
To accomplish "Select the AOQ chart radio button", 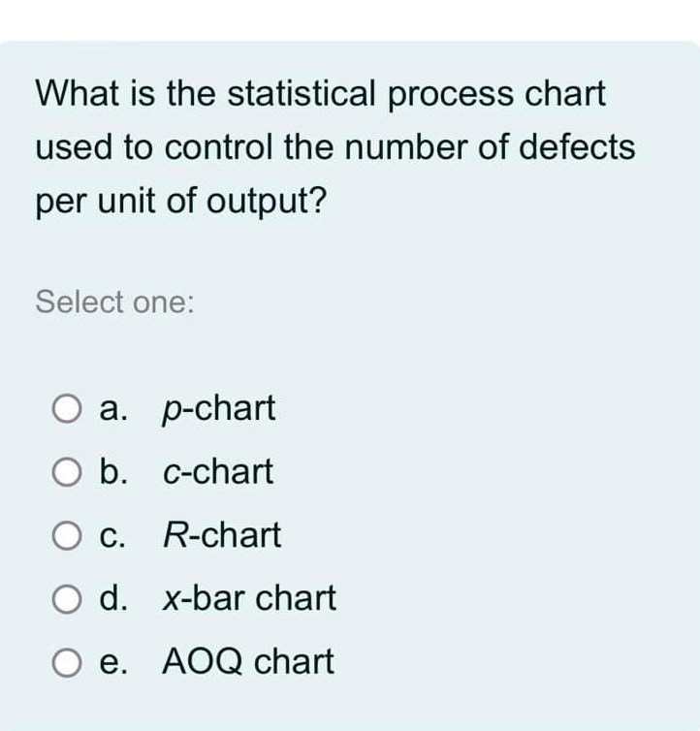I will [x=67, y=662].
